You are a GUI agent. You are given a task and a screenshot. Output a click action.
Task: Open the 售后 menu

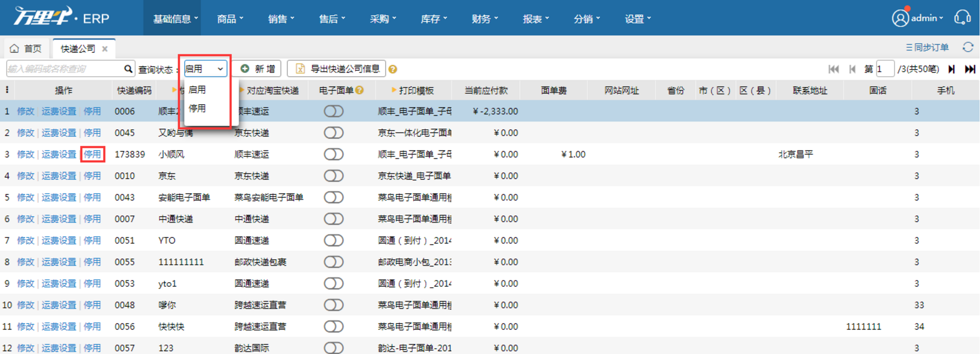coord(332,19)
